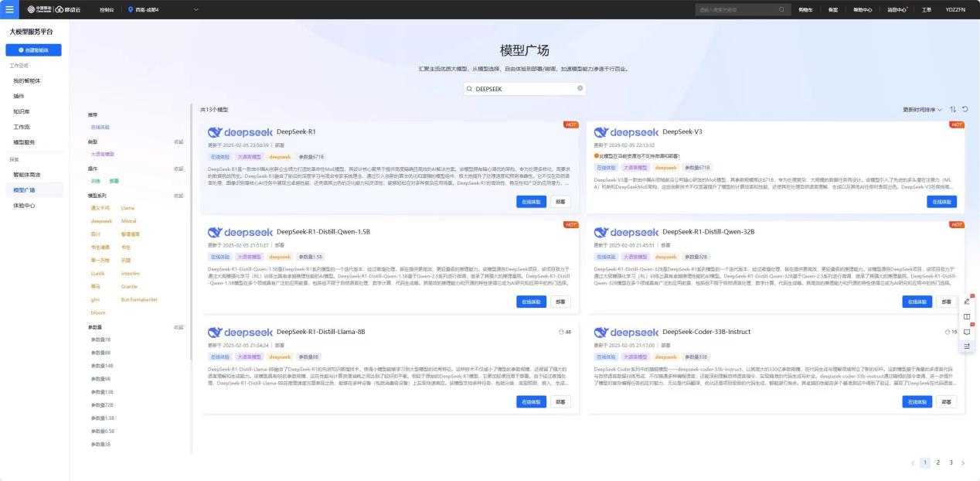The image size is (980, 481).
Task: Toggle the 参数量7B parameter filter
Action: click(x=101, y=339)
